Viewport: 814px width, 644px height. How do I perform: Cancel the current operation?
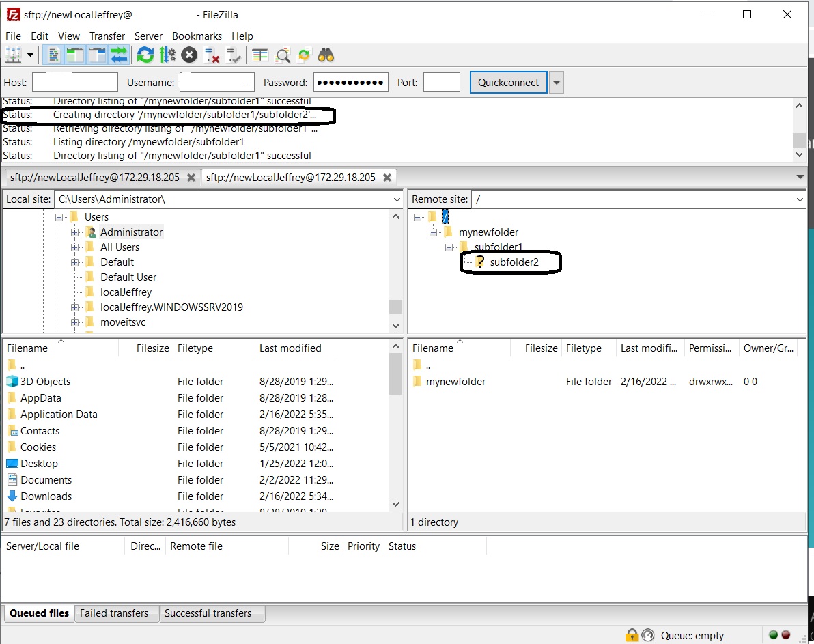click(189, 55)
